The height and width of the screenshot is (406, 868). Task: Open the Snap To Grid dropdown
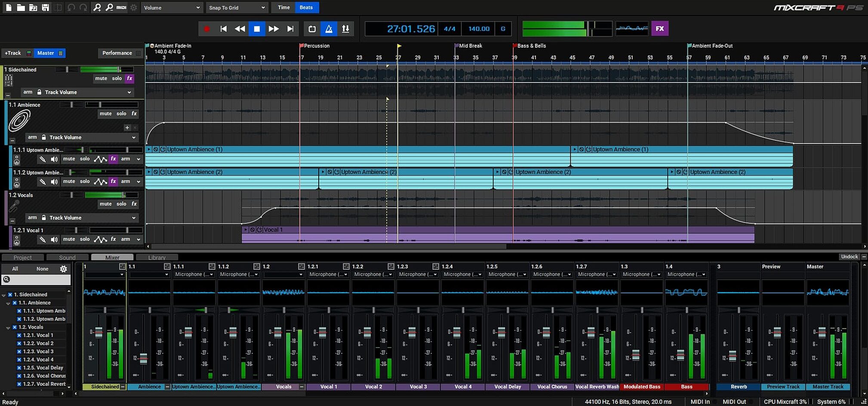[x=236, y=7]
